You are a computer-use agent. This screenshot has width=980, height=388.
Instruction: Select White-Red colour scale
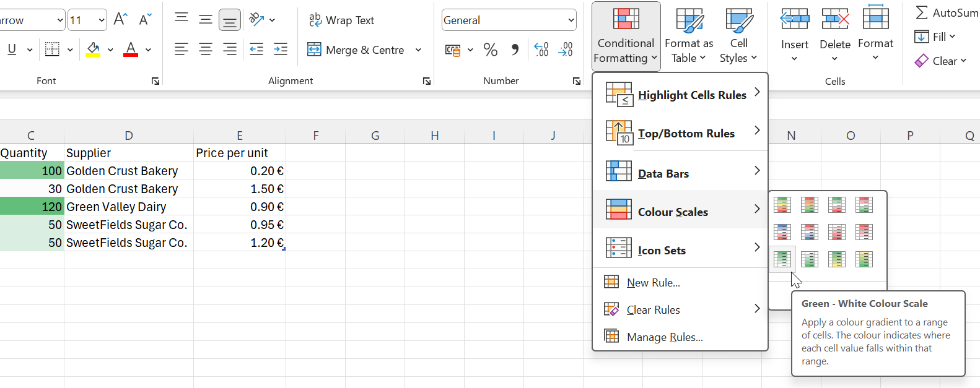tap(837, 231)
